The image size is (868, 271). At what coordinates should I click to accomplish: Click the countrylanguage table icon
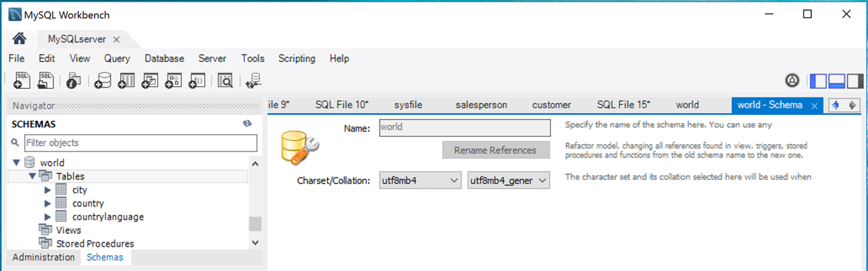[x=60, y=216]
